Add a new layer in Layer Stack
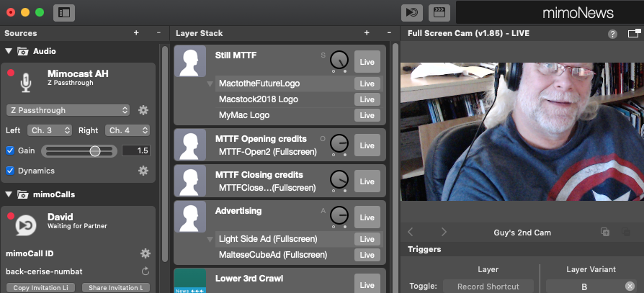This screenshot has height=293, width=644. click(x=367, y=33)
